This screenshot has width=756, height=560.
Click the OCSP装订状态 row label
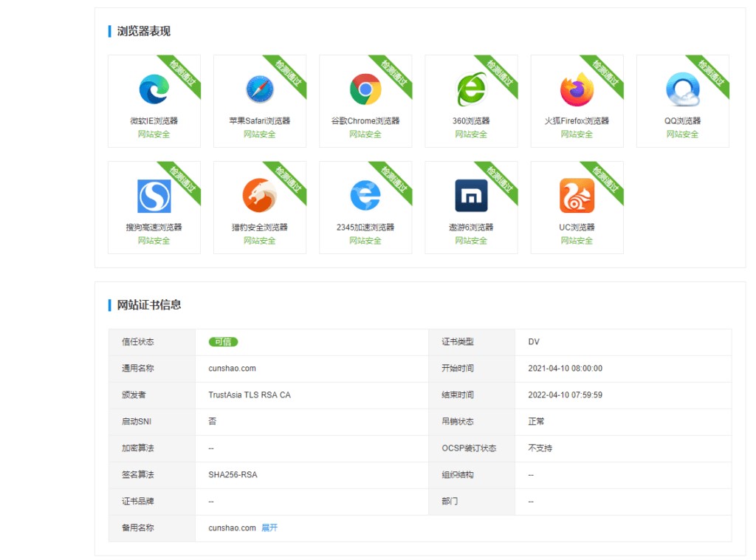tap(469, 448)
